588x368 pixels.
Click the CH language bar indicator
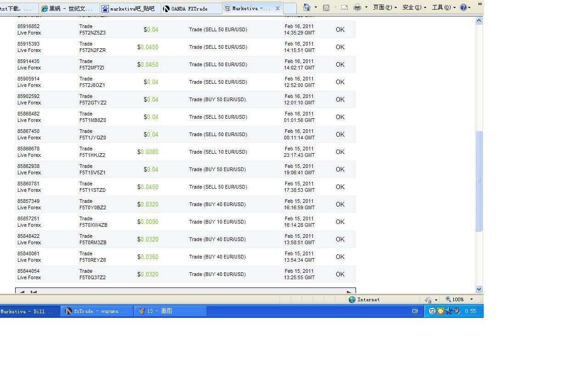tap(415, 311)
